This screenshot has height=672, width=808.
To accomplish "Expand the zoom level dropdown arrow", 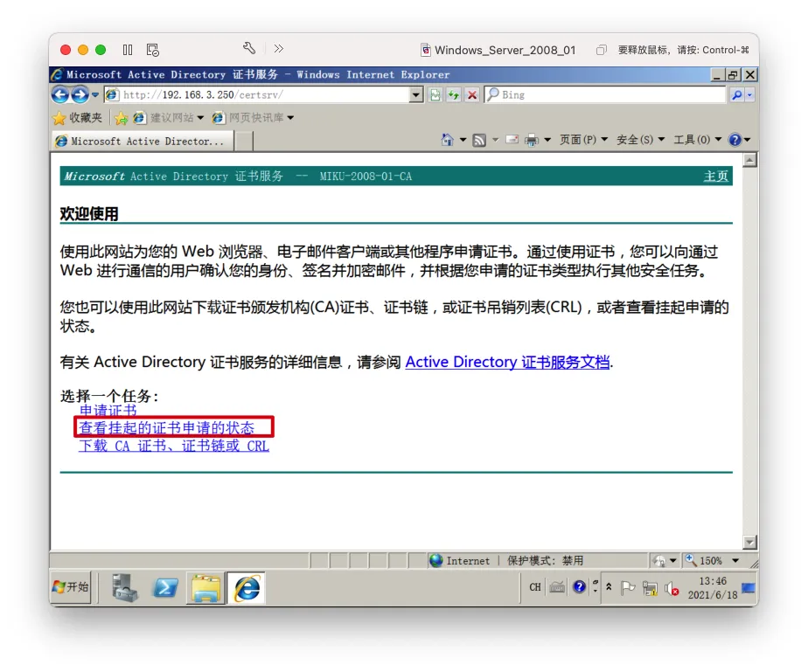I will 735,560.
